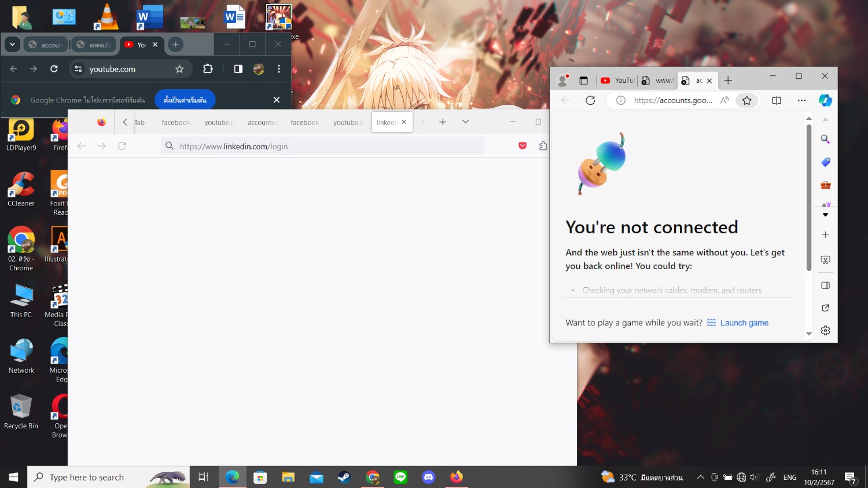Refresh the page in Edge

click(x=590, y=100)
